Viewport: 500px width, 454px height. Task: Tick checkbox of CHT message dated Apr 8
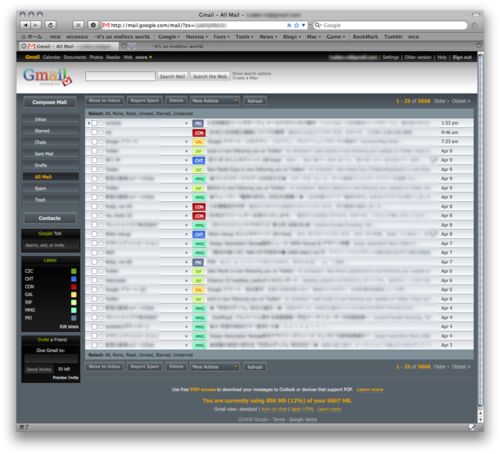pos(94,234)
